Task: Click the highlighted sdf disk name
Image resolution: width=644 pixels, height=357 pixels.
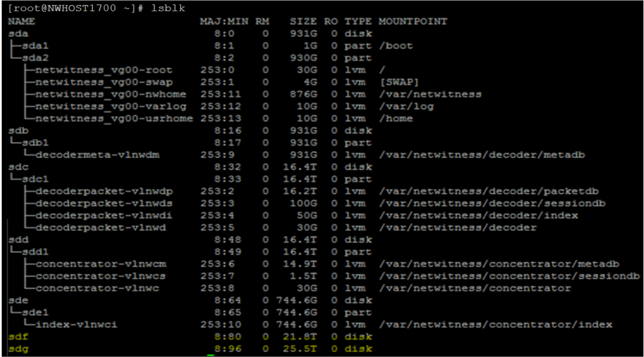Action: coord(18,336)
